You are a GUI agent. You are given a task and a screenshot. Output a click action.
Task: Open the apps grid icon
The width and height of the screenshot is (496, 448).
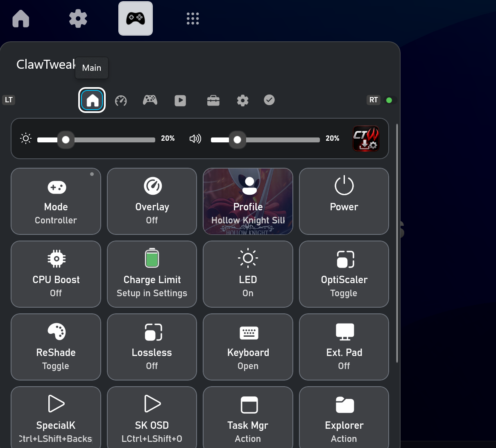[193, 18]
